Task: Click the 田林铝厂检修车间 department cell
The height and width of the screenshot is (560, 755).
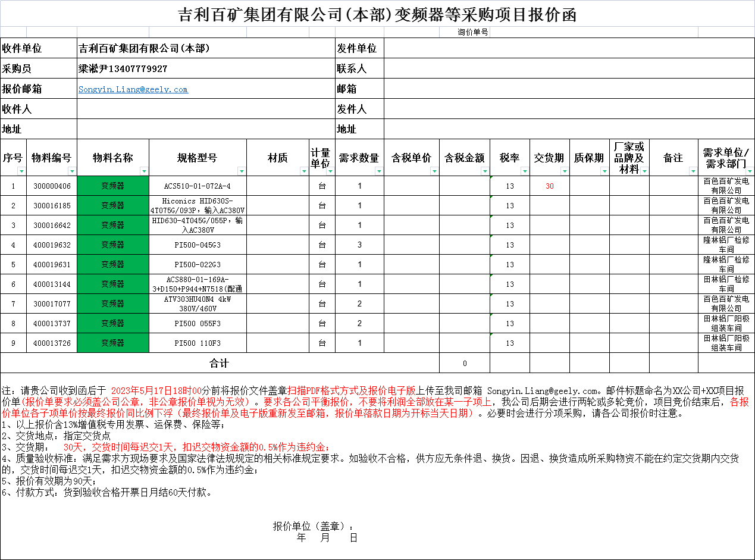Action: tap(726, 284)
